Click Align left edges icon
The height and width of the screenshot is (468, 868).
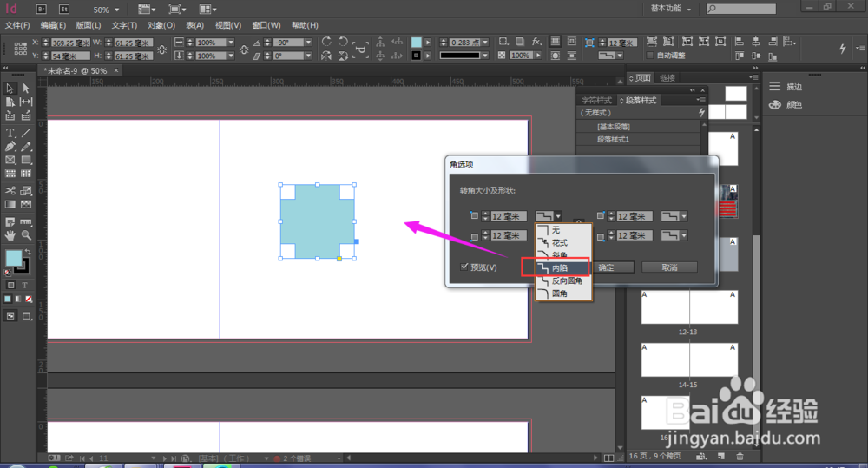pos(739,42)
